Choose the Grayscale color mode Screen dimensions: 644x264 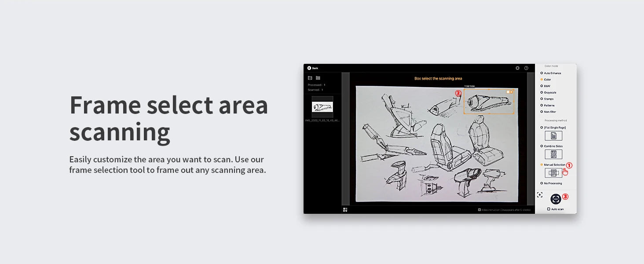(x=542, y=92)
